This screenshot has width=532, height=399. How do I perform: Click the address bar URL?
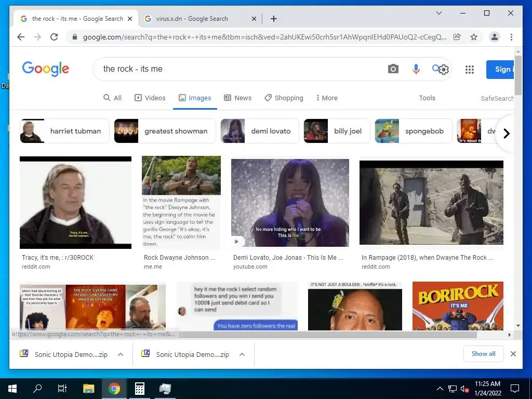tap(264, 37)
